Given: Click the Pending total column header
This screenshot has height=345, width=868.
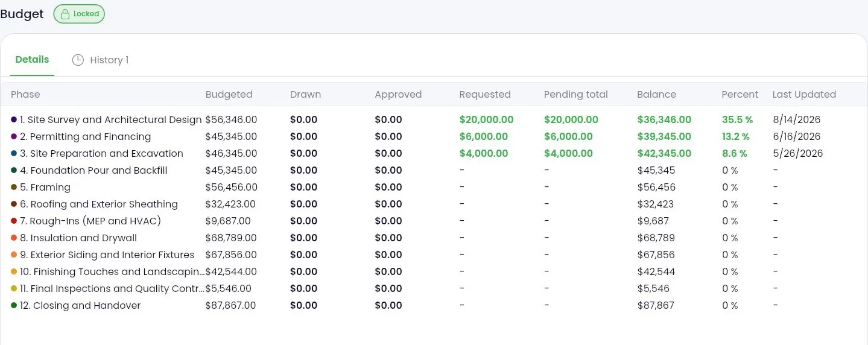Looking at the screenshot, I should coord(576,94).
